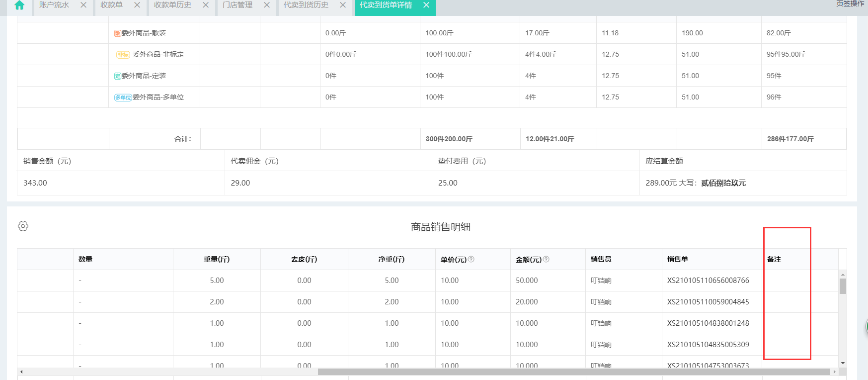This screenshot has height=380, width=868.
Task: Open the 页签操作 menu
Action: [x=851, y=3]
